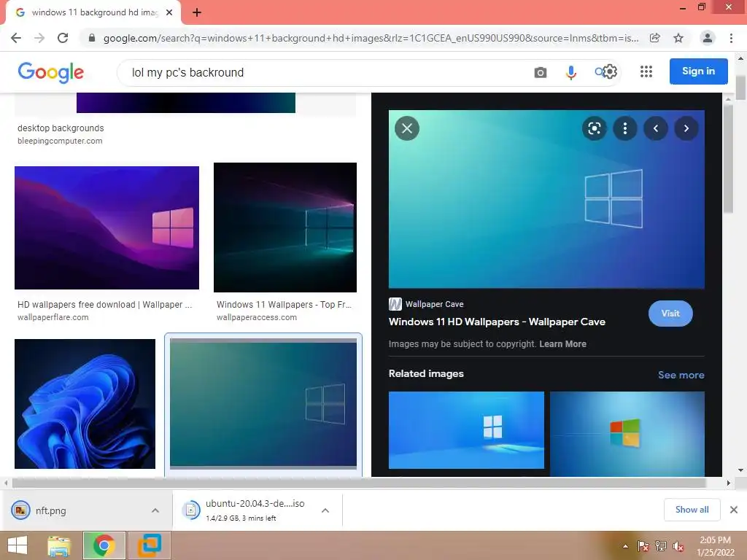The width and height of the screenshot is (747, 560).
Task: Open a new browser tab
Action: pyautogui.click(x=197, y=12)
